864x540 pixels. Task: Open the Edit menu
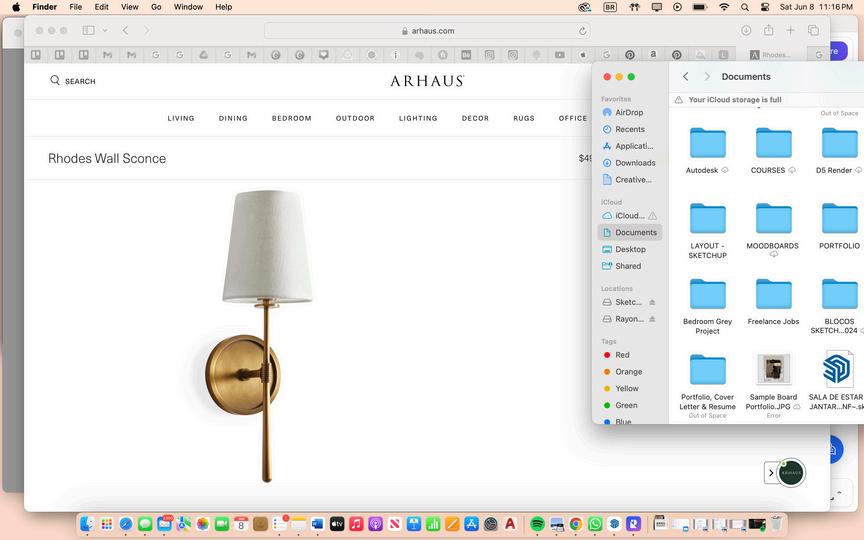101,7
